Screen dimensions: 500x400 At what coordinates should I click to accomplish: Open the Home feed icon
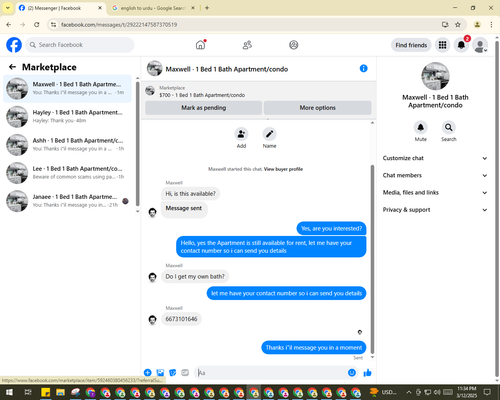click(x=200, y=45)
